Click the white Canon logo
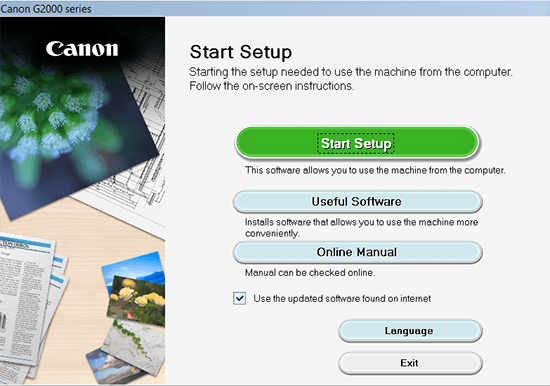The width and height of the screenshot is (550, 386). click(82, 49)
